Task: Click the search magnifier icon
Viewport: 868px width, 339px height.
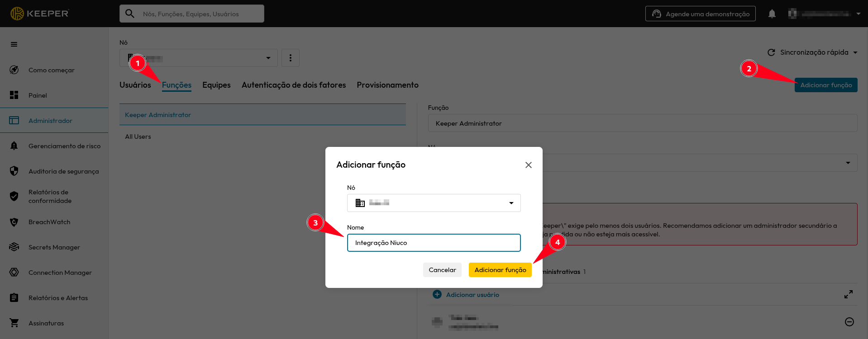Action: (130, 14)
